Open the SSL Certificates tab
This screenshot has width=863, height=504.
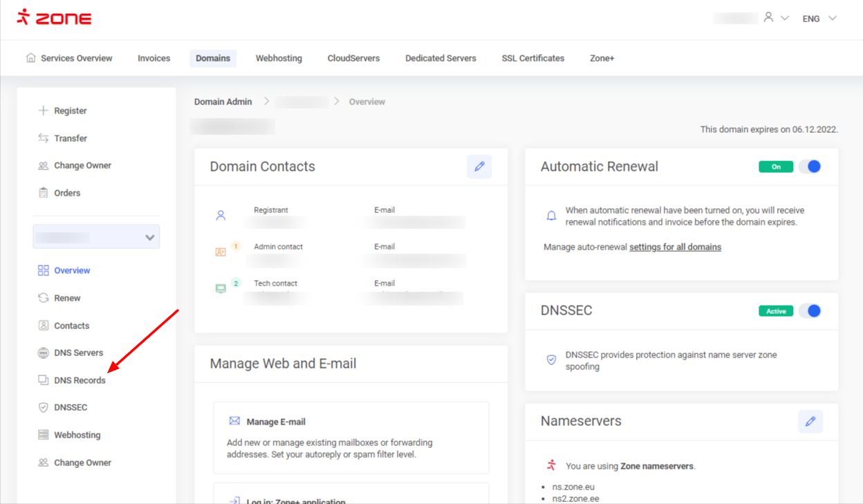click(532, 58)
